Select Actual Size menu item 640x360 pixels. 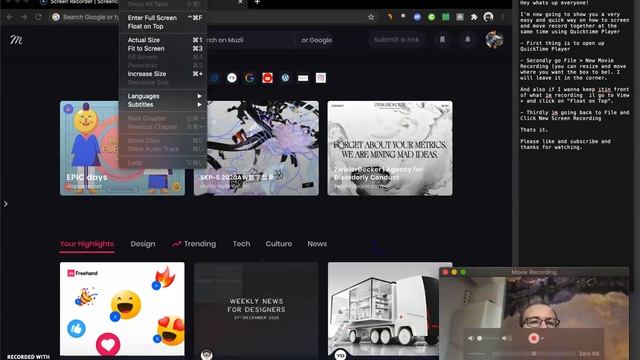click(x=164, y=40)
